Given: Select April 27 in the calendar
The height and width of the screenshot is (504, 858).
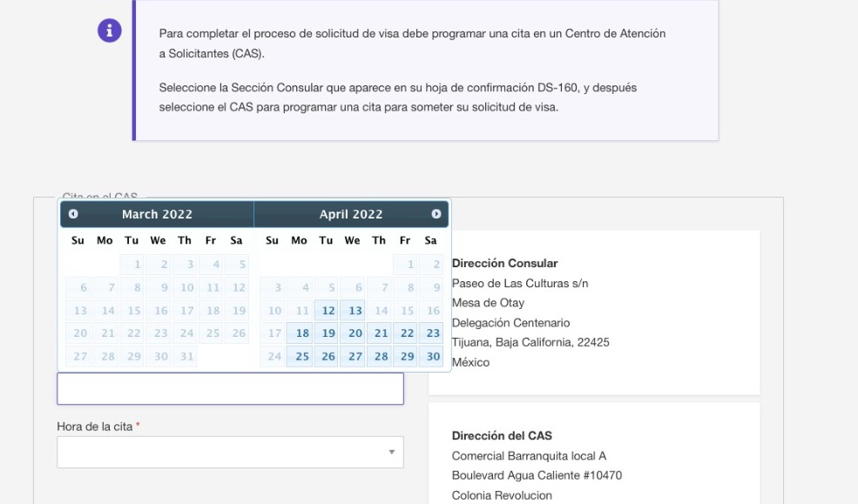Looking at the screenshot, I should (x=354, y=356).
